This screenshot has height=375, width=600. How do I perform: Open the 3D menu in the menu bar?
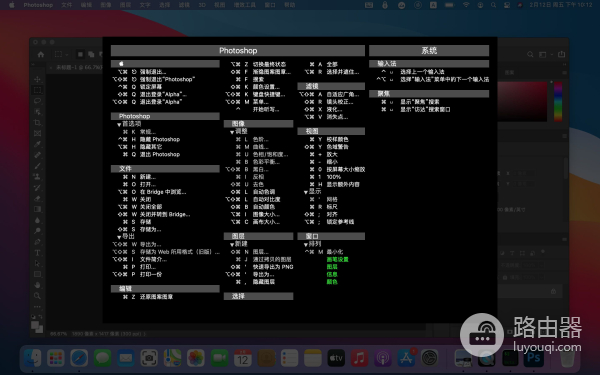[202, 5]
